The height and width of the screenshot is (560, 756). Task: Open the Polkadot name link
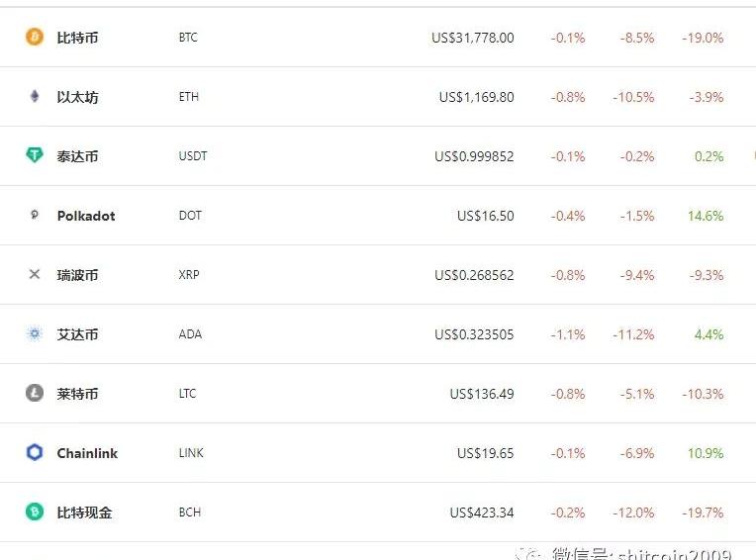86,216
